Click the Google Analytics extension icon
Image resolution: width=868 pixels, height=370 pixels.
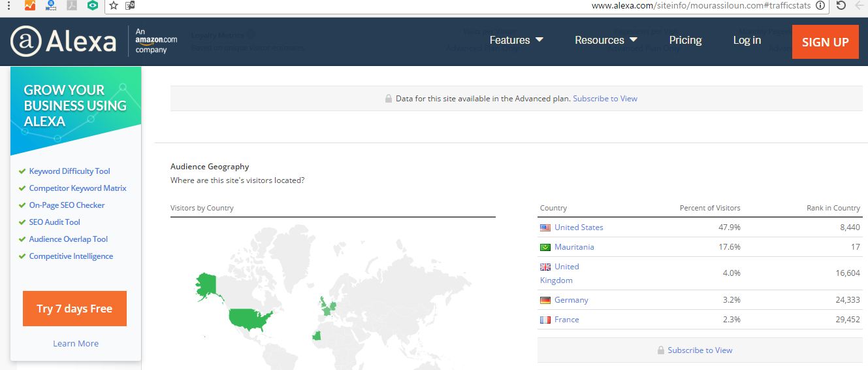tap(30, 5)
